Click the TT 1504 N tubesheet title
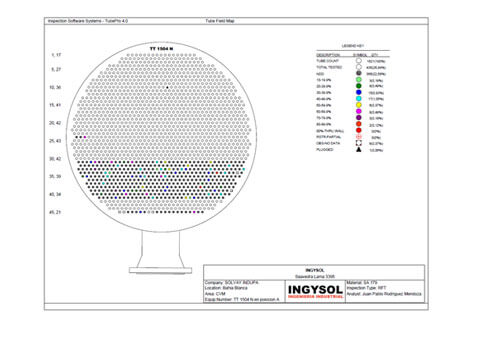This screenshot has height=362, width=478. [161, 49]
